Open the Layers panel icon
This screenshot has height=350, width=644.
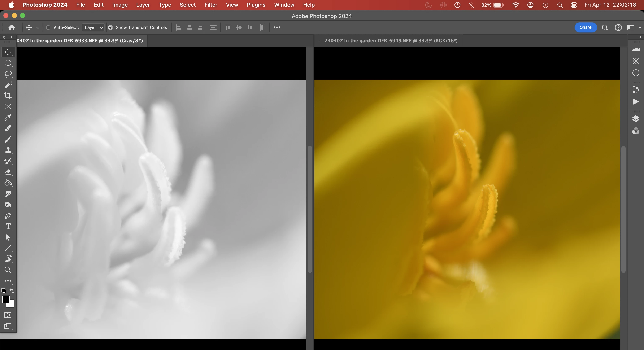[x=635, y=118]
